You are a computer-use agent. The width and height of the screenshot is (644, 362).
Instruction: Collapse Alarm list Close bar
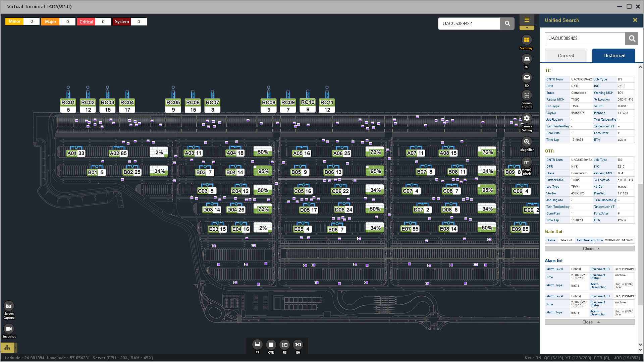pos(589,322)
